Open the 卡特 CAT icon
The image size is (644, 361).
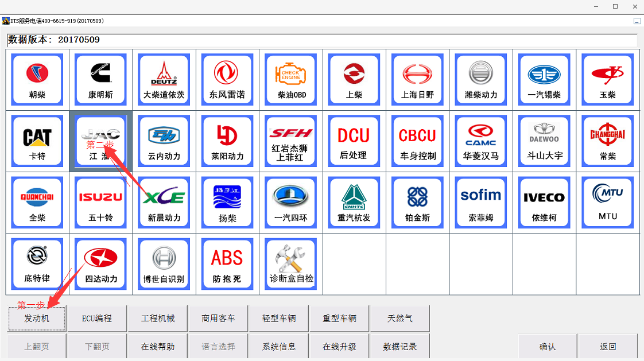tap(37, 141)
